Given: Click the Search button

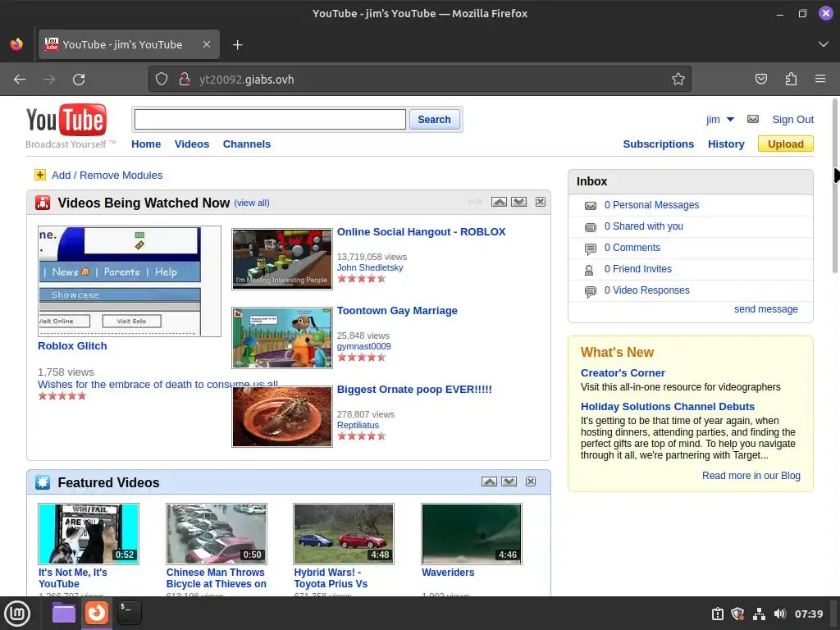Looking at the screenshot, I should (434, 120).
